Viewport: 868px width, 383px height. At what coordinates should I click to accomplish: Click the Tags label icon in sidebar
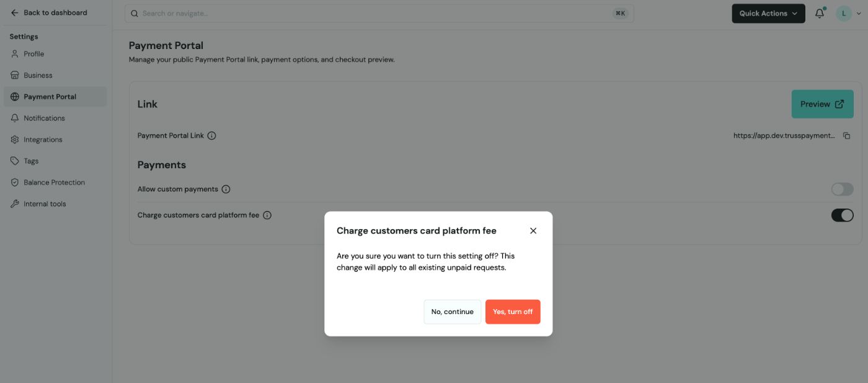[x=15, y=161]
